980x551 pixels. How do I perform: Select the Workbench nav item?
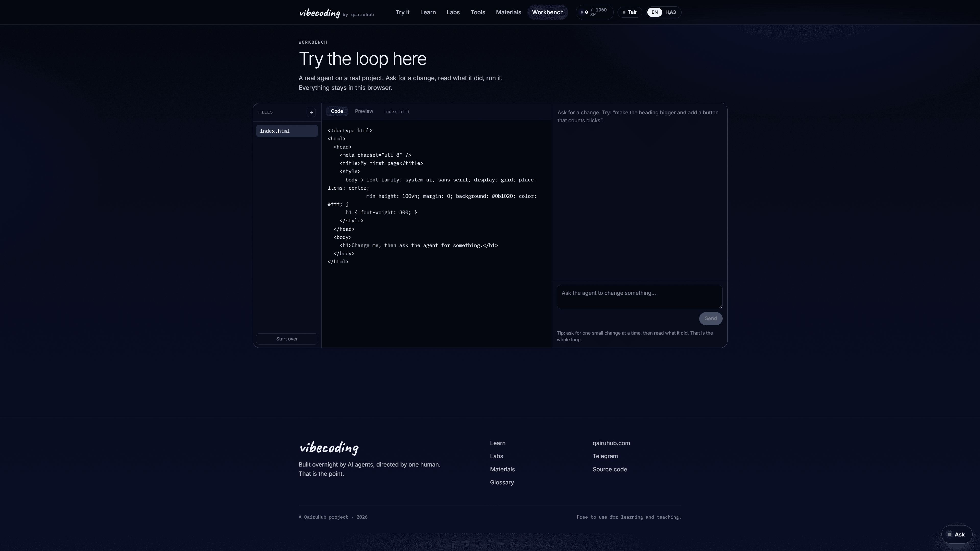[x=548, y=12]
